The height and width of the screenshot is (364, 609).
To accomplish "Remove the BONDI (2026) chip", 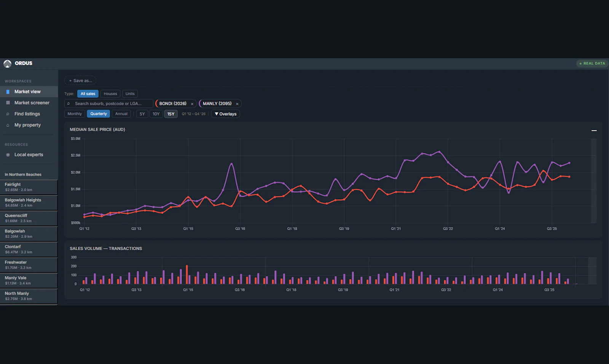I will [x=192, y=104].
